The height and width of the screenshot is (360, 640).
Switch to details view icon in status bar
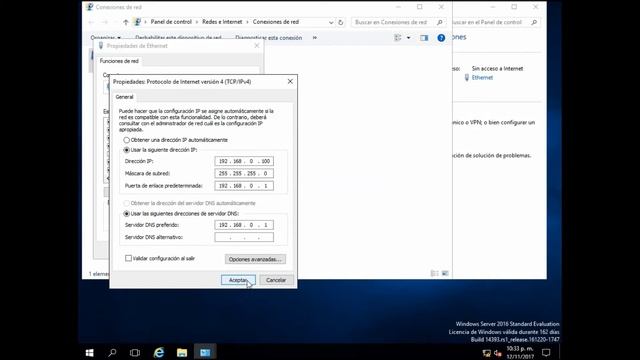(x=435, y=273)
